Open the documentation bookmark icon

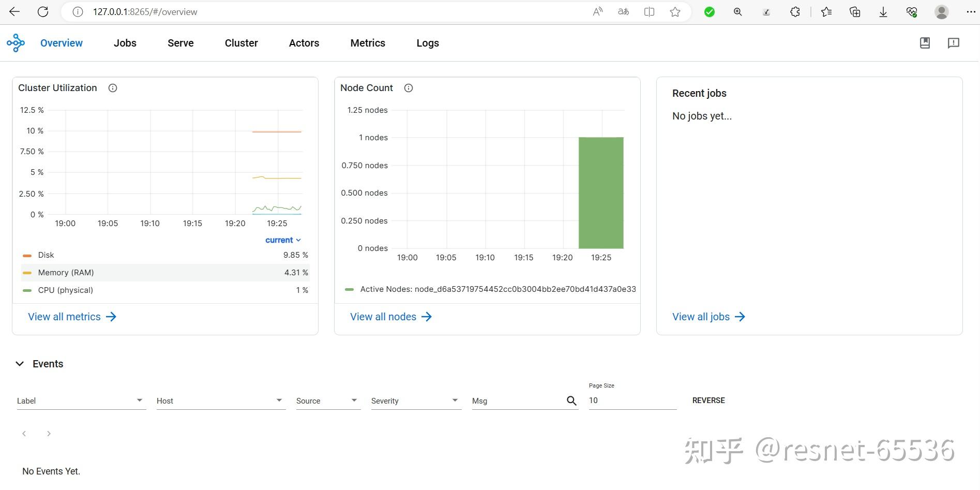[925, 43]
